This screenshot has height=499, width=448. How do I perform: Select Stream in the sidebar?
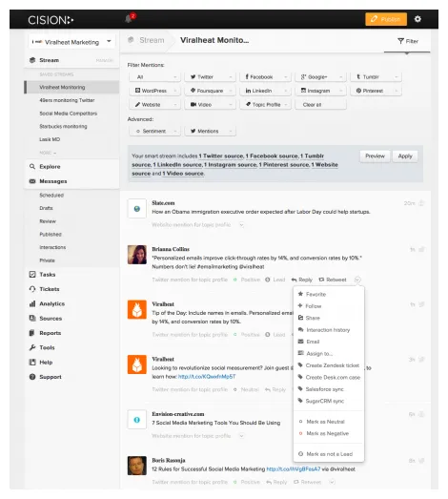click(49, 60)
